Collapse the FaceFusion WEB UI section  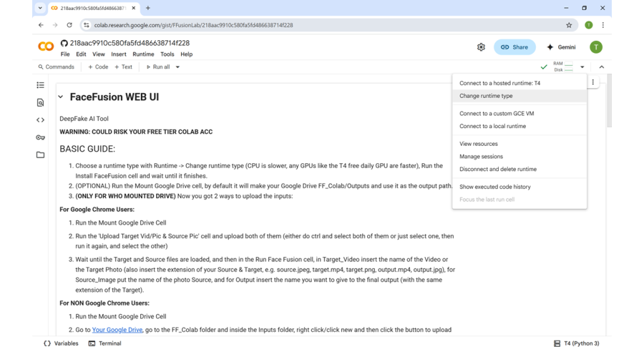[61, 97]
